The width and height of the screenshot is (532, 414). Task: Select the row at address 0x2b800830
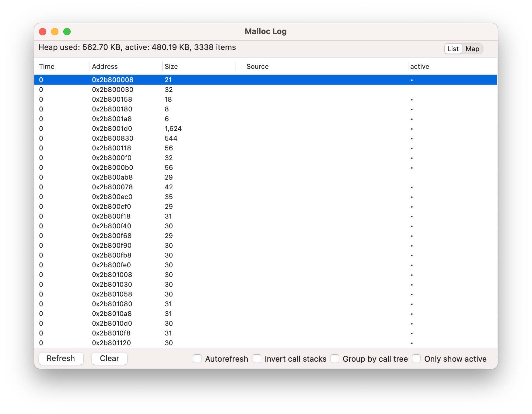[113, 138]
